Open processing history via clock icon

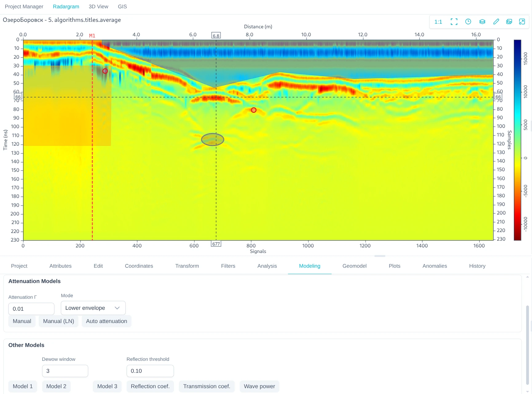pos(468,22)
